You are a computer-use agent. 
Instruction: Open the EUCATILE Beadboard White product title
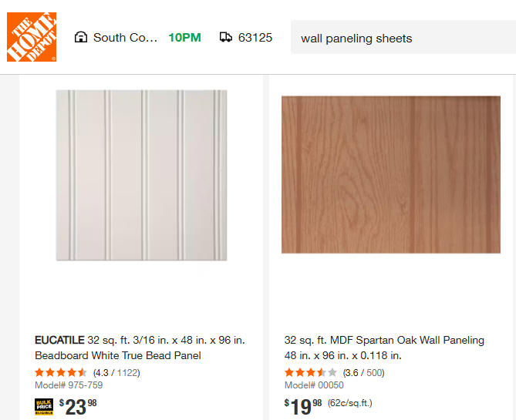click(140, 348)
